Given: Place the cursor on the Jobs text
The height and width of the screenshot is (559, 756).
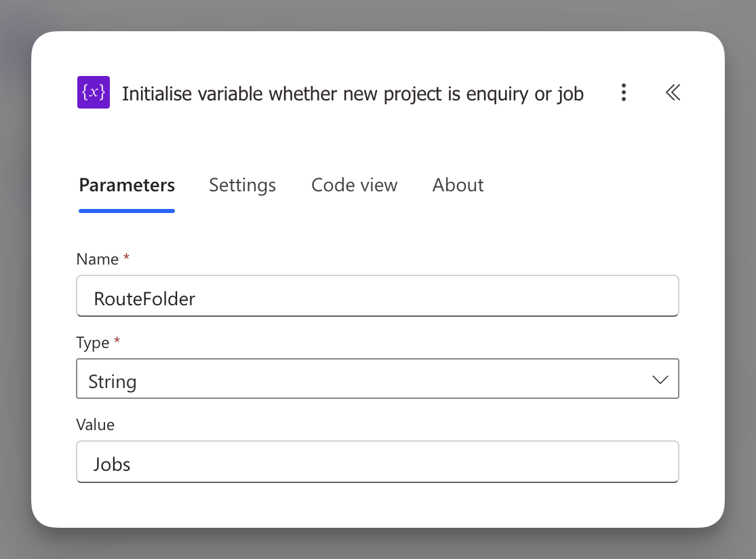Looking at the screenshot, I should click(x=112, y=465).
